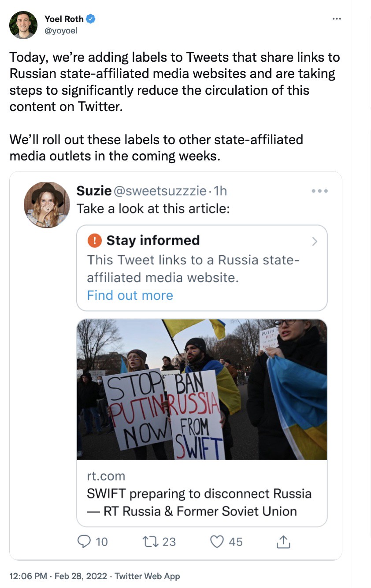Expand the Stay informed label chevron
Viewport: 371px width, 588px height.
click(x=315, y=241)
